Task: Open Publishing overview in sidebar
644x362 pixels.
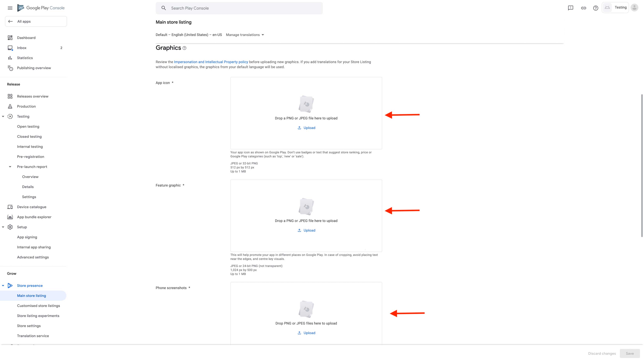Action: (34, 68)
